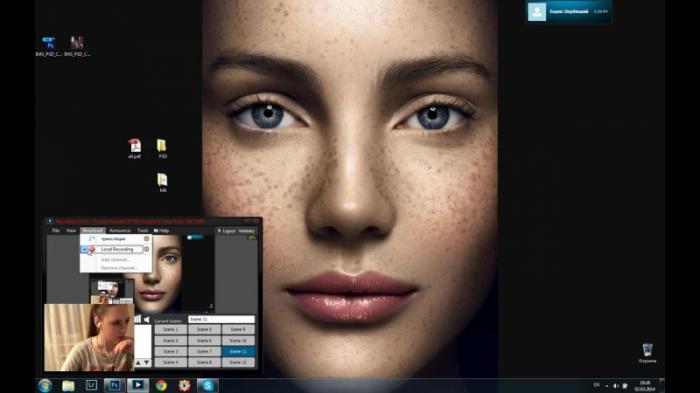Click the down arrow under sources list

pyautogui.click(x=147, y=363)
